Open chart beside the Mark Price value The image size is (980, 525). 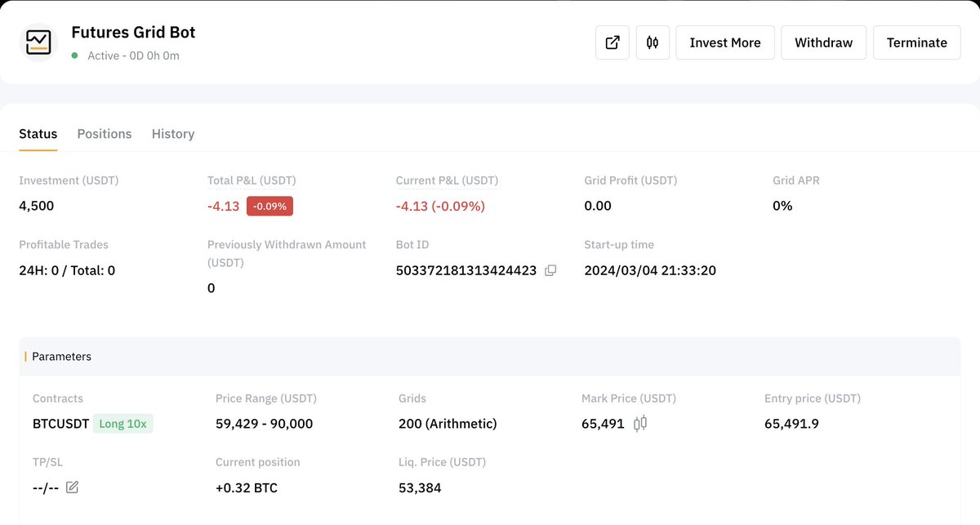tap(640, 424)
